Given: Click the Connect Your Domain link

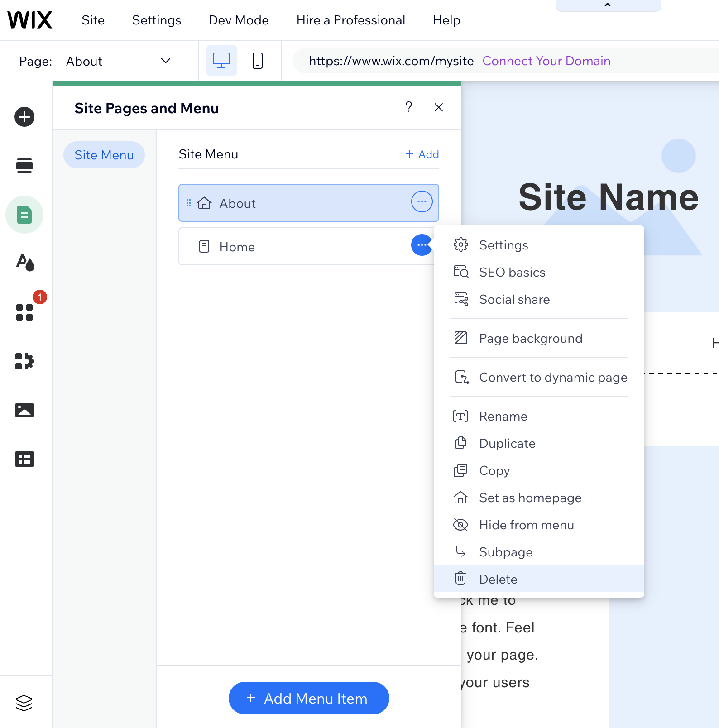Looking at the screenshot, I should [x=546, y=61].
